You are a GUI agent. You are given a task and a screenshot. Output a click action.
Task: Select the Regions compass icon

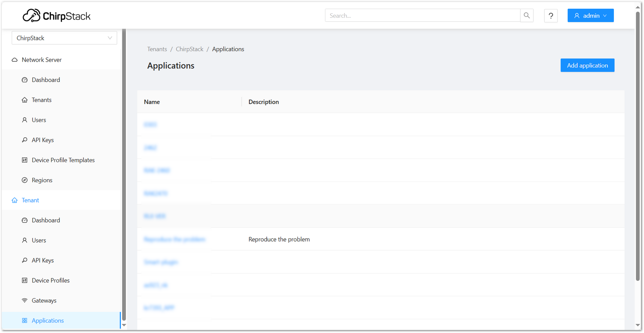[x=24, y=180]
